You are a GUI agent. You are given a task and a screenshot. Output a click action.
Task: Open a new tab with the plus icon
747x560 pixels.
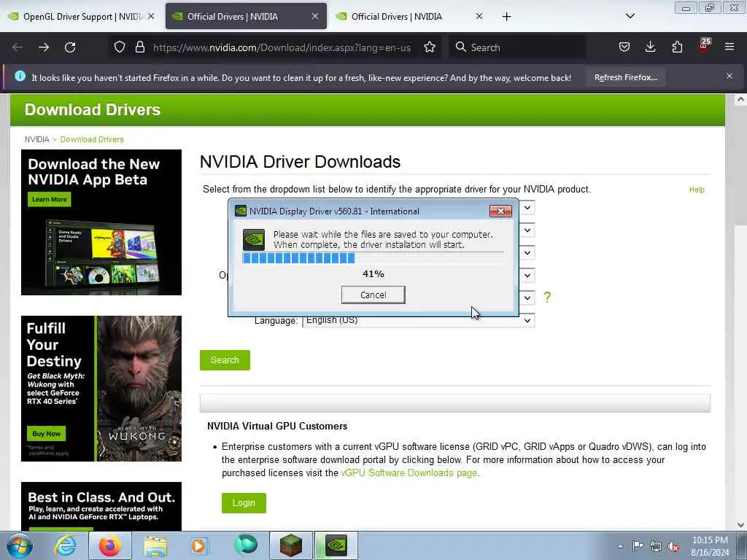click(506, 17)
